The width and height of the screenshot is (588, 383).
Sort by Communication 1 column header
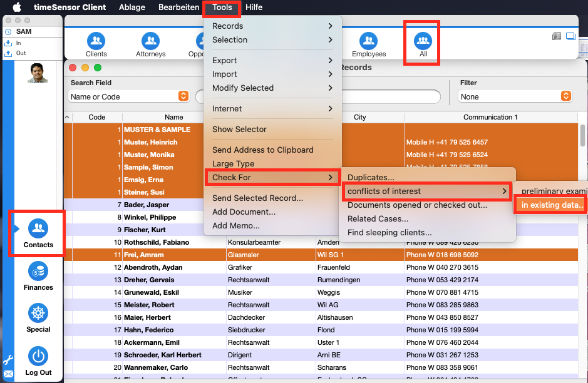pos(490,117)
